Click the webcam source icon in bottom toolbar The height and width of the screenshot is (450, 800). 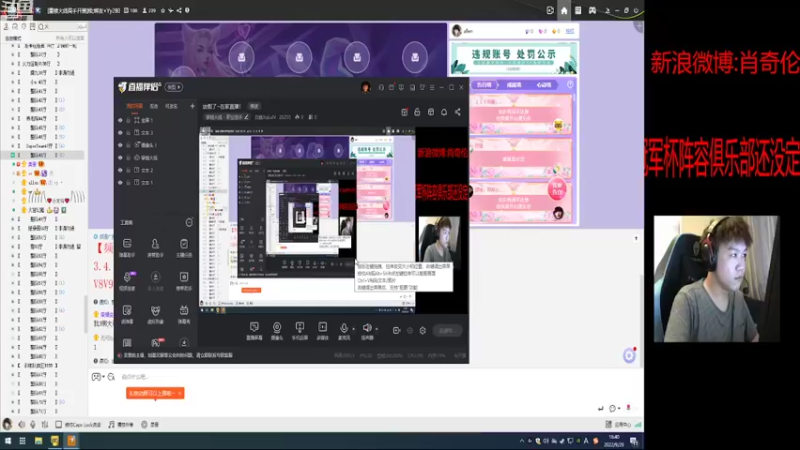pyautogui.click(x=277, y=328)
